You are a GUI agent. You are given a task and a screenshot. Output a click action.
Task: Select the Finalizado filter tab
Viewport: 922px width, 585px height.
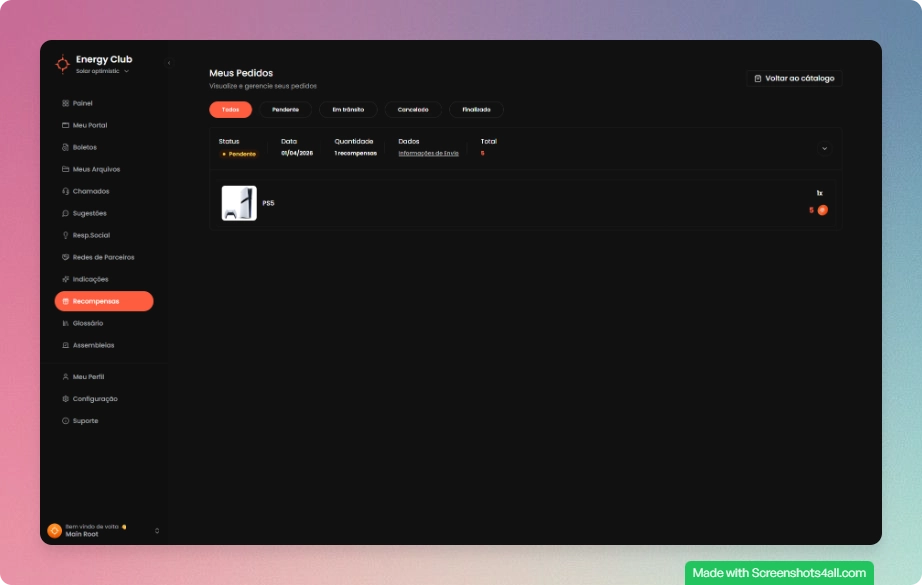click(476, 110)
